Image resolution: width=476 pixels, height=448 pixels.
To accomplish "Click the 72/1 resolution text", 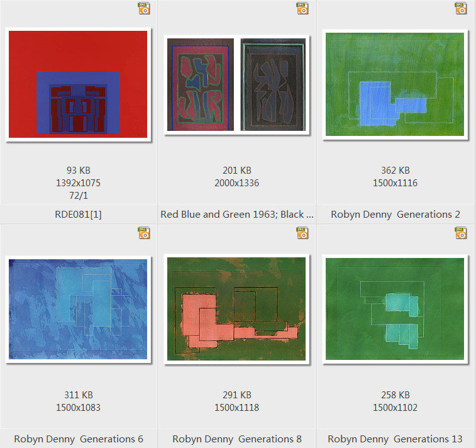I will [79, 196].
